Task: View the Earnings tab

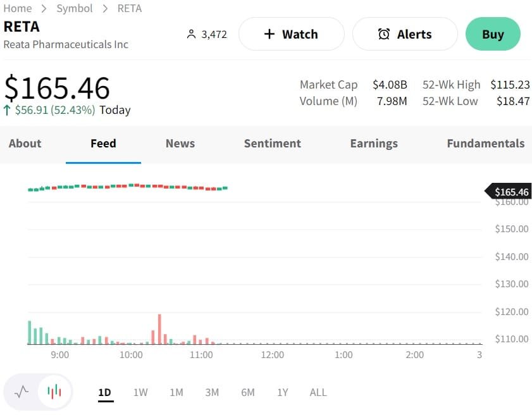Action: [x=374, y=144]
